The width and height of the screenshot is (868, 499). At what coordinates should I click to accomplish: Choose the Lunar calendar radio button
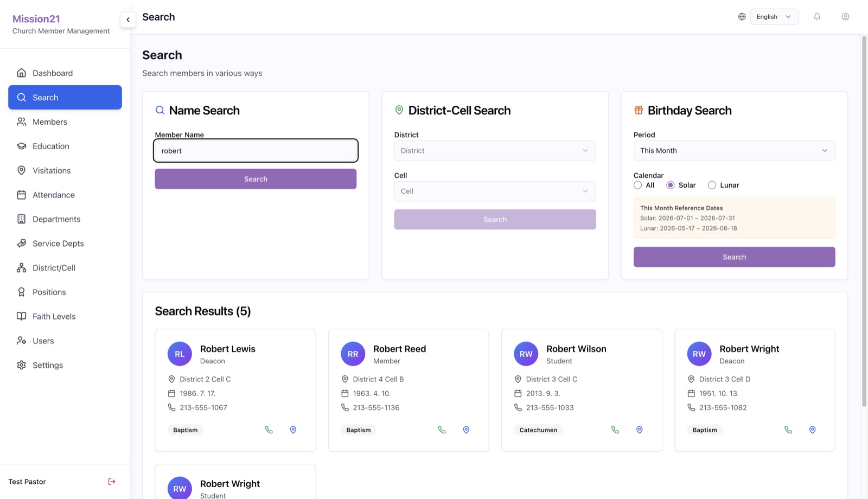tap(712, 185)
